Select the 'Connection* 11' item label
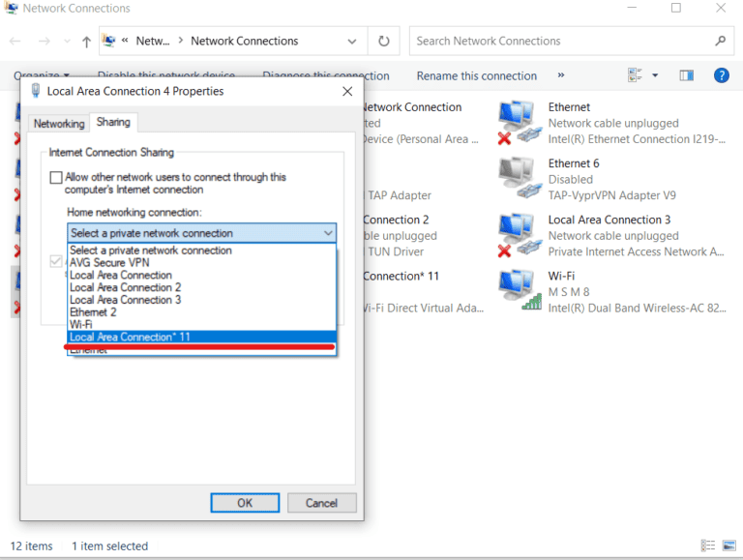743x560 pixels. click(x=401, y=277)
